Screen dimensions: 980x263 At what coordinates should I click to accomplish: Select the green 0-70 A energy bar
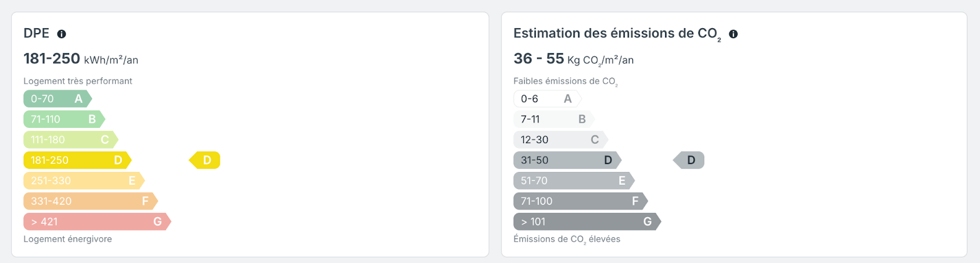tap(58, 98)
